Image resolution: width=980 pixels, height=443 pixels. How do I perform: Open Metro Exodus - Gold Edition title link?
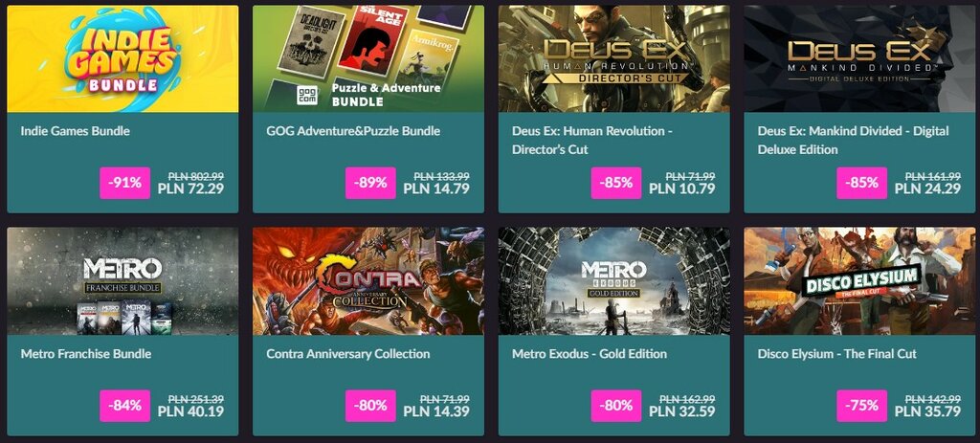(590, 354)
